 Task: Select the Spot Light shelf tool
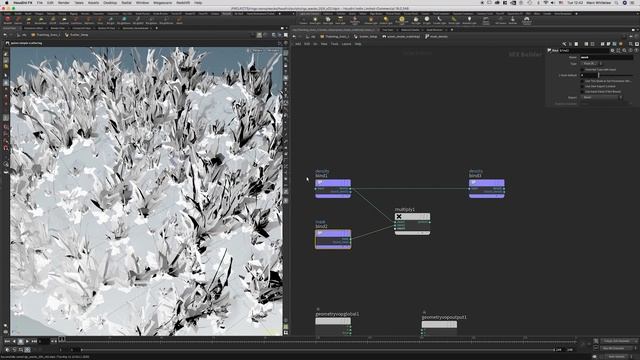(328, 20)
